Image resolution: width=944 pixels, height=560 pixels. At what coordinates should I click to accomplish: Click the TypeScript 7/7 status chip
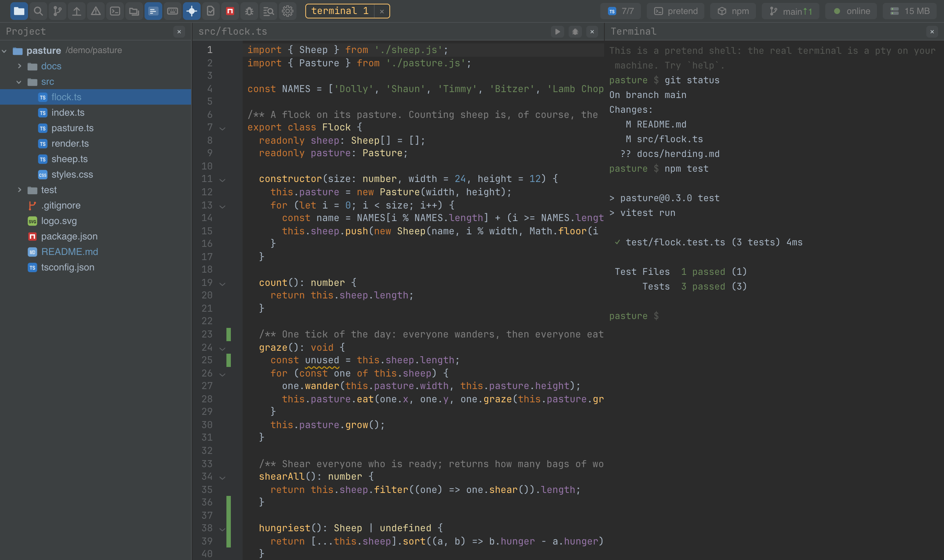[621, 11]
